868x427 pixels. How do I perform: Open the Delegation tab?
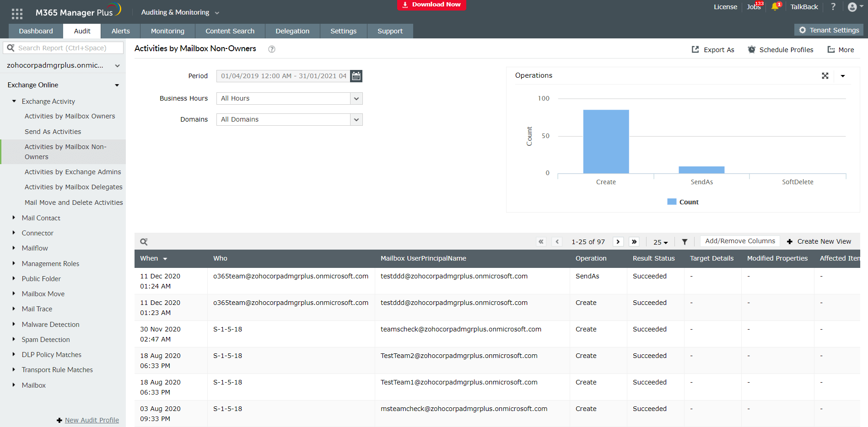[x=292, y=31]
